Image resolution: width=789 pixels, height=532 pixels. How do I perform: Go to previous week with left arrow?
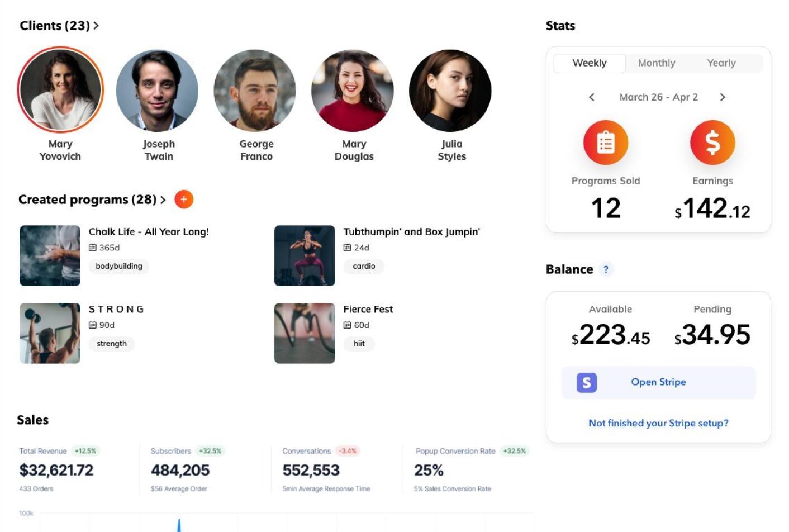[592, 97]
